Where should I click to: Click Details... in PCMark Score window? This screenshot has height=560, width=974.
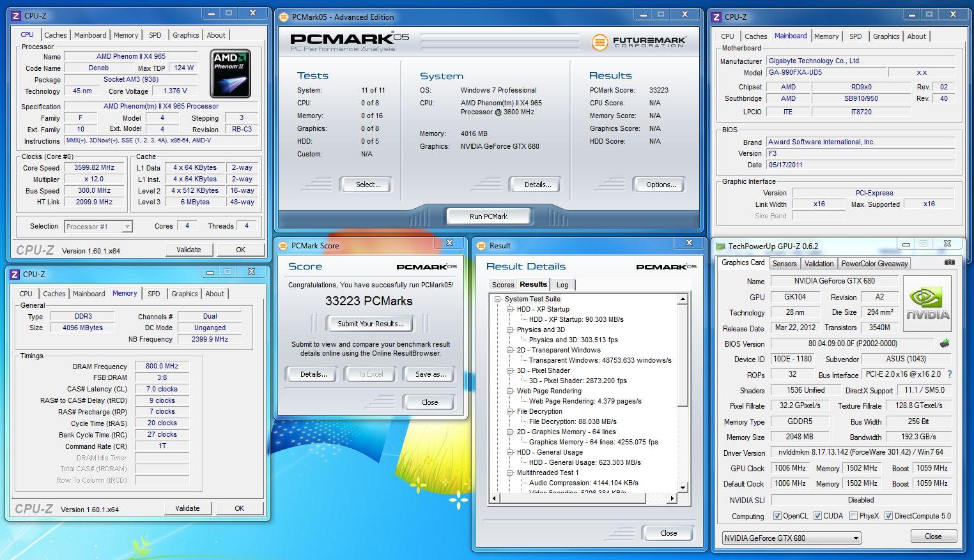coord(313,374)
